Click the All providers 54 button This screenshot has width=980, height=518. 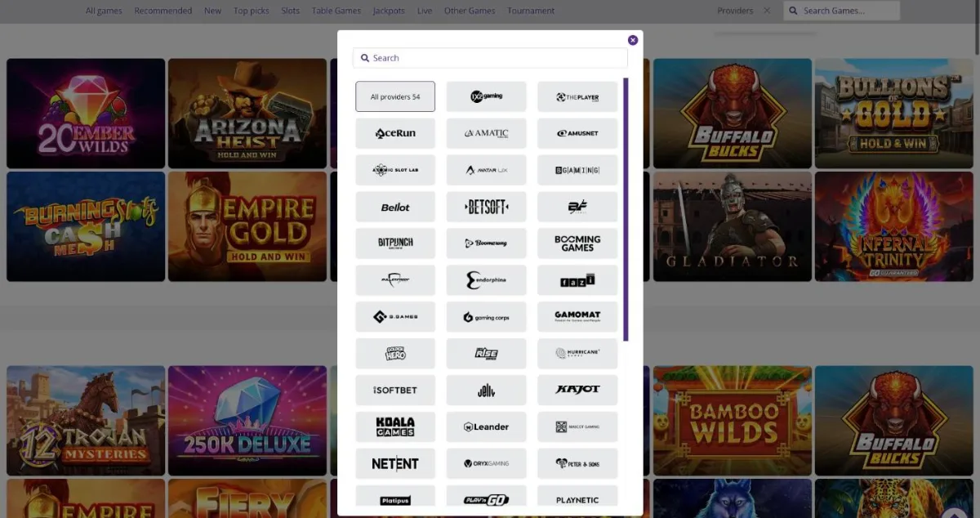[x=395, y=96]
